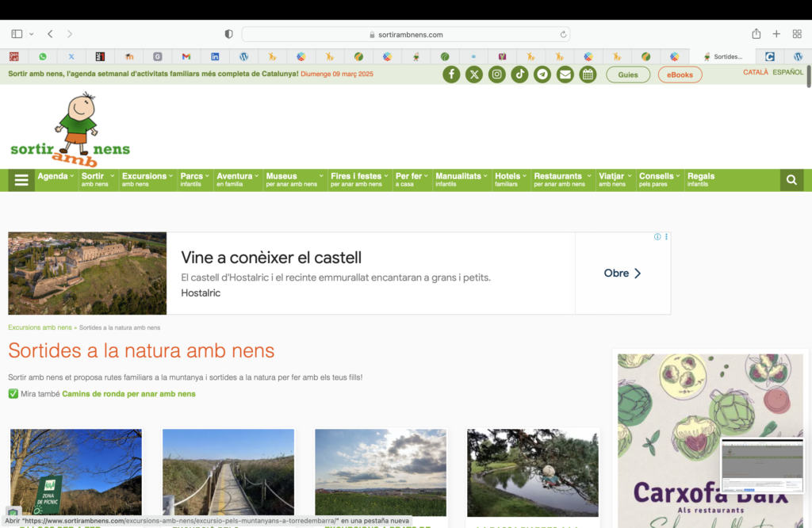Open a new tab with the plus icon

(776, 34)
